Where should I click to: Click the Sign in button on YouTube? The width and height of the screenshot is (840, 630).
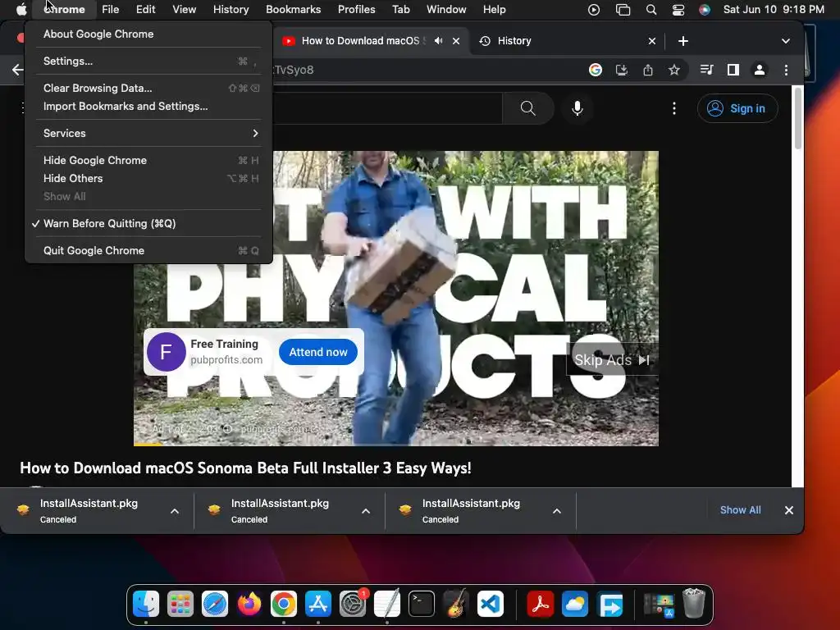[737, 108]
